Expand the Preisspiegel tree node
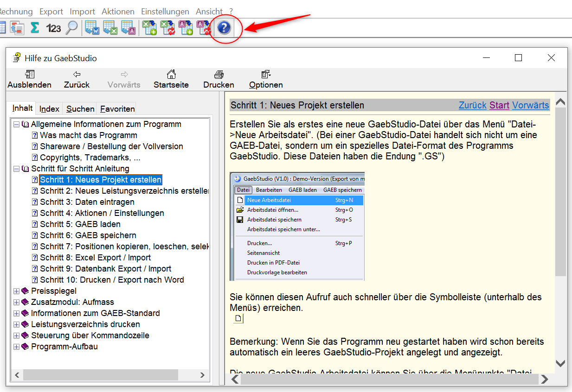The width and height of the screenshot is (572, 392). tap(17, 291)
